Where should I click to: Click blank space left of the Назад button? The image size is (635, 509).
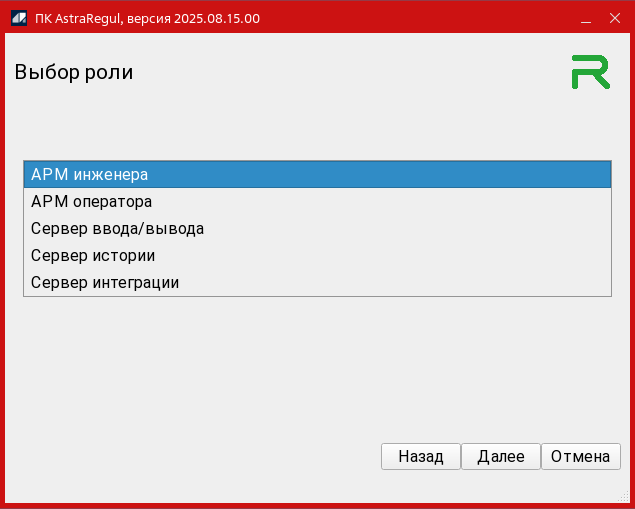200,456
